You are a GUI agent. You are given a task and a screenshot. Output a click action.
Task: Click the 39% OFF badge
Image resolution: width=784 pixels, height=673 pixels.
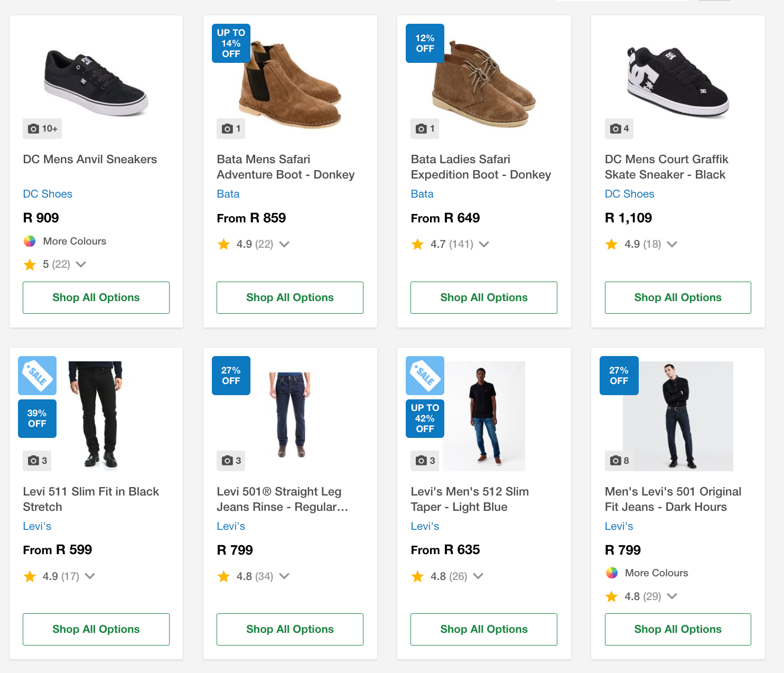coord(37,418)
